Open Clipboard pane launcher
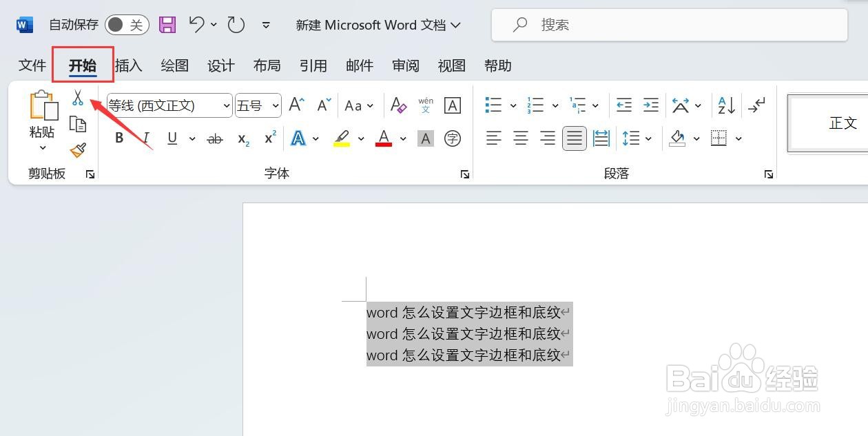This screenshot has height=436, width=868. tap(90, 174)
